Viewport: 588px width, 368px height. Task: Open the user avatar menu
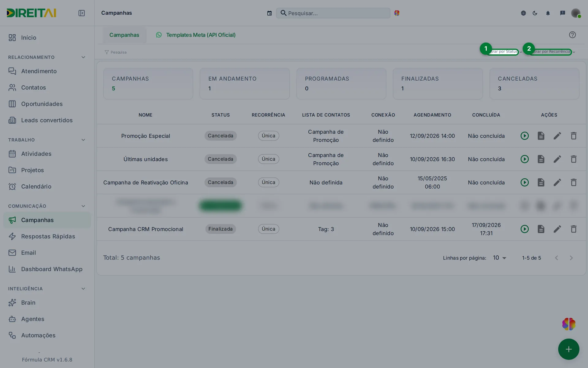(576, 13)
